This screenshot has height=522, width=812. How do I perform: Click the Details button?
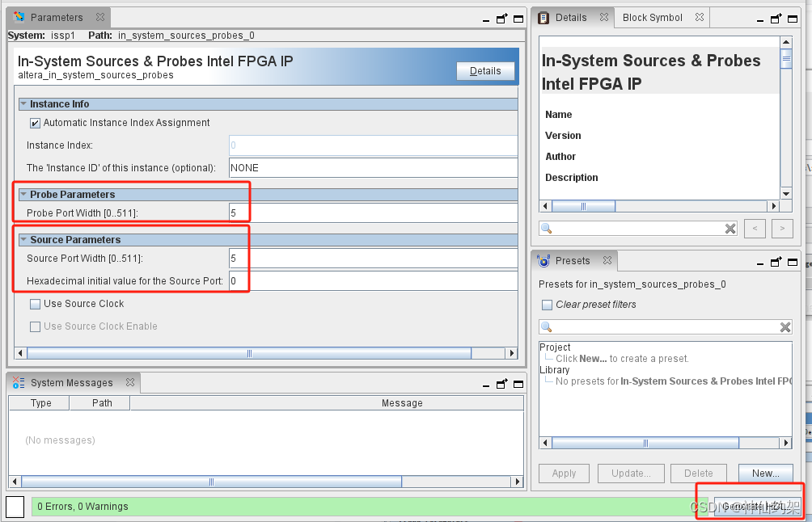(485, 70)
